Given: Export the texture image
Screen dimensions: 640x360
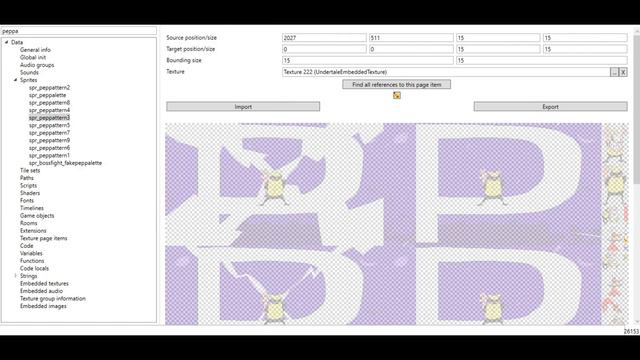Looking at the screenshot, I should 550,107.
